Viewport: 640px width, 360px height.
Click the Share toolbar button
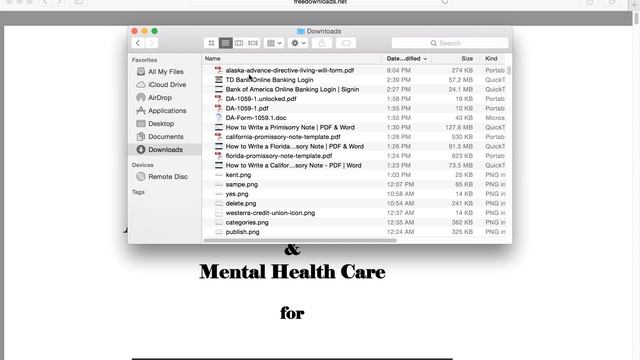[x=322, y=43]
